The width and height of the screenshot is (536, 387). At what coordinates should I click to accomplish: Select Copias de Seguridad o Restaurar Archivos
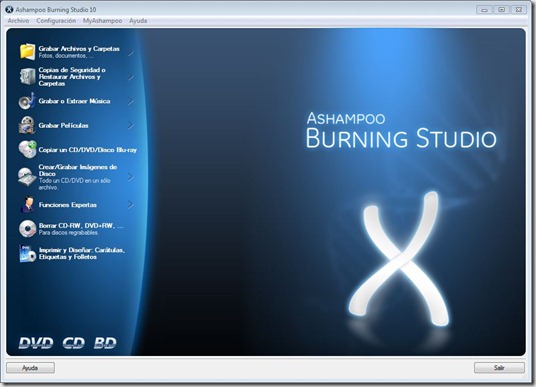pyautogui.click(x=72, y=77)
